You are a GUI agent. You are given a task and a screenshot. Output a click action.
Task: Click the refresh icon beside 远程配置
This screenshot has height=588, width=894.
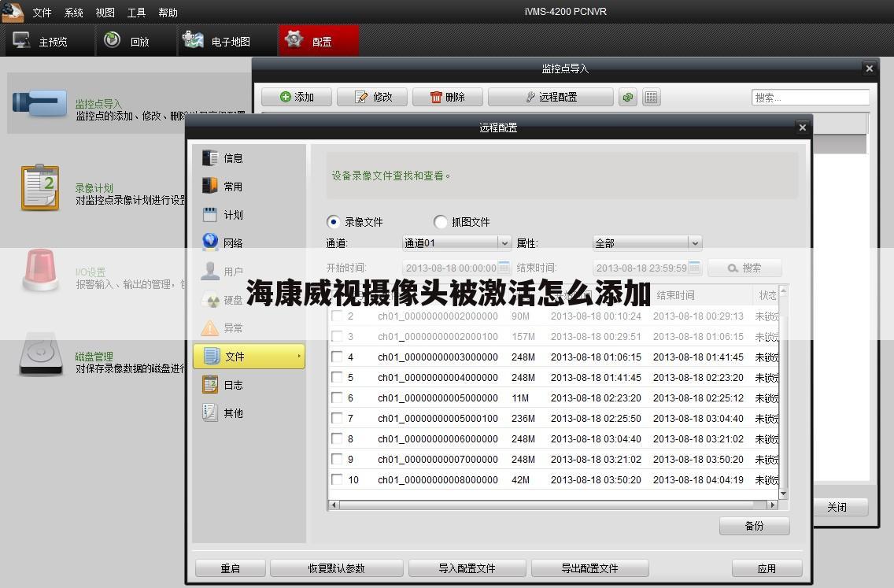628,97
